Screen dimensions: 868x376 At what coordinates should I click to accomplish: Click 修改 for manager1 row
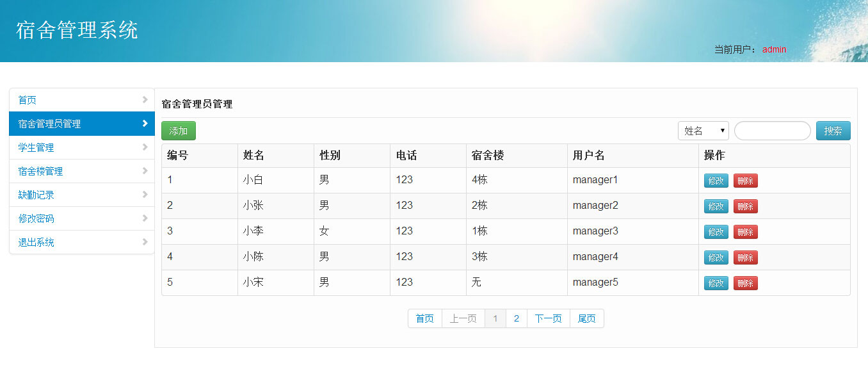click(x=715, y=180)
